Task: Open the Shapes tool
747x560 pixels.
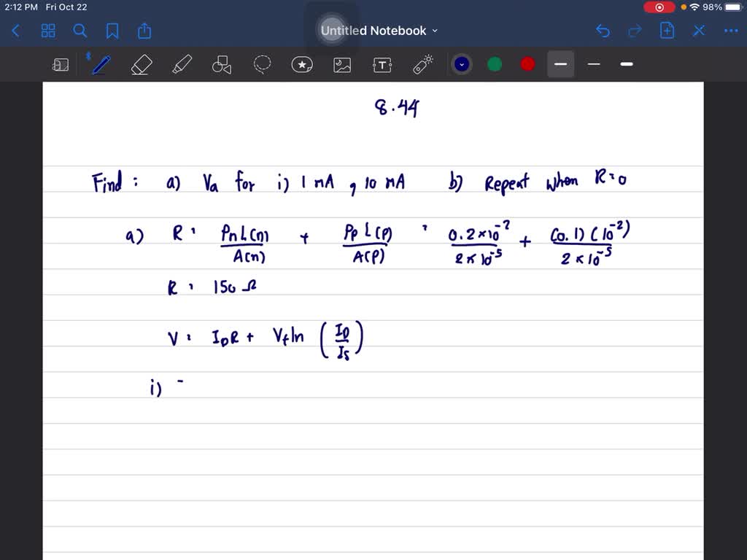Action: tap(221, 64)
